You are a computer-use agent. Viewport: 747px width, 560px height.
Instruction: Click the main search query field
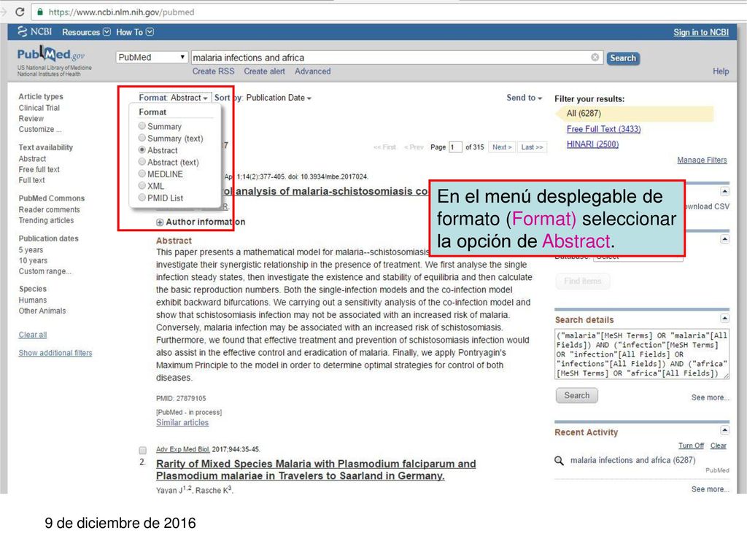point(397,58)
